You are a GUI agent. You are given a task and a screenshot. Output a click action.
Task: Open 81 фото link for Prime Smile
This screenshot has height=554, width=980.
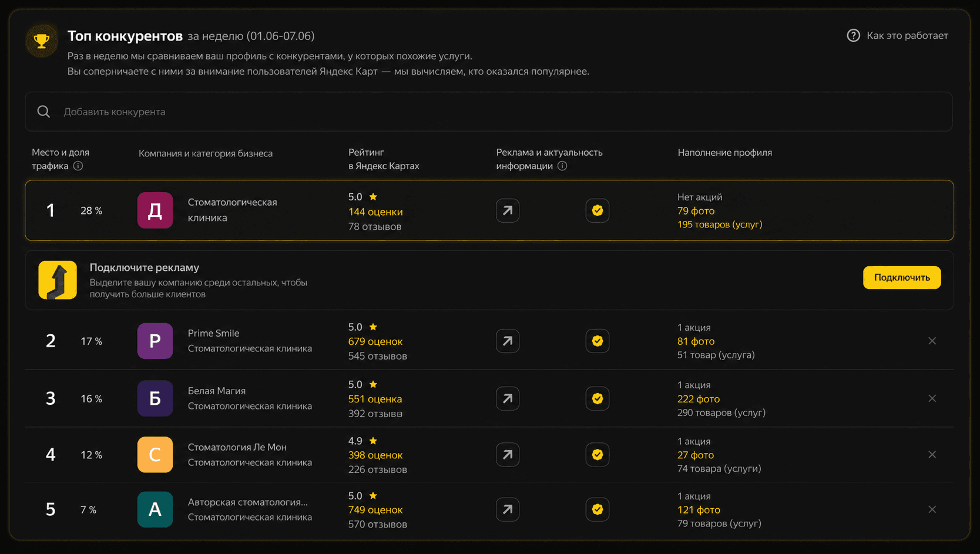click(x=696, y=341)
